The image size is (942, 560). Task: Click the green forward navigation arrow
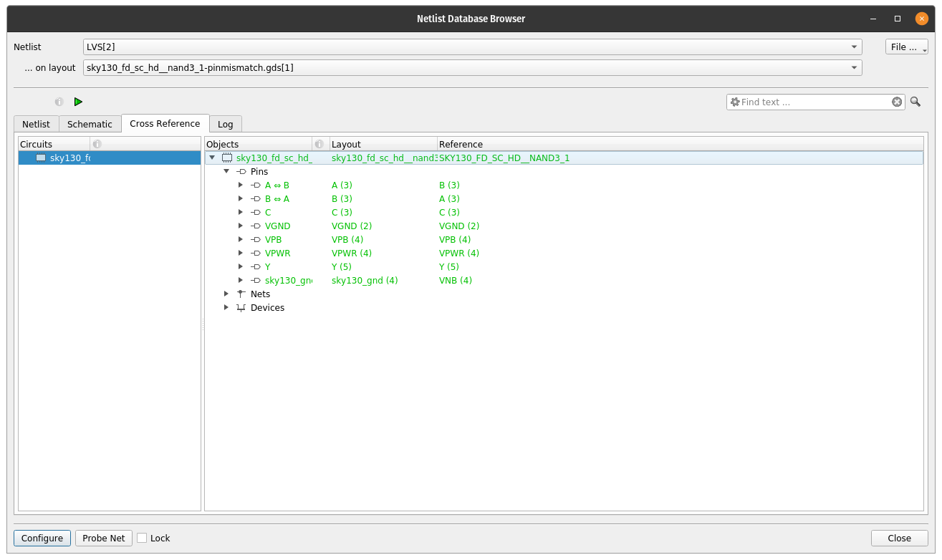[x=78, y=102]
